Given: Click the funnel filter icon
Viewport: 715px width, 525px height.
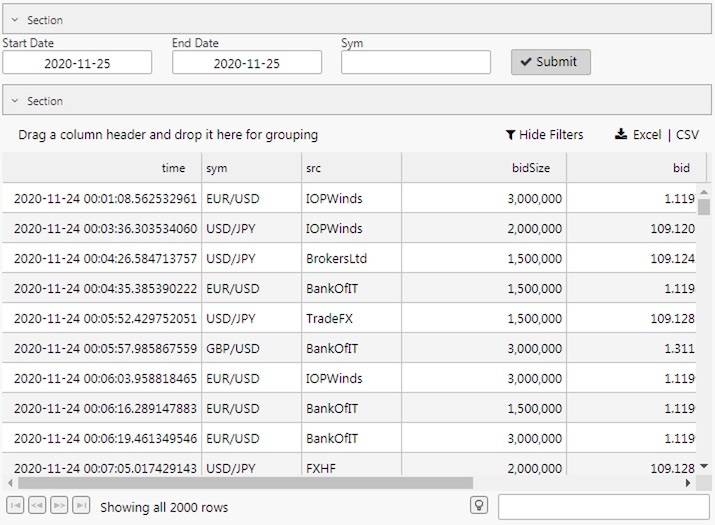Looking at the screenshot, I should tap(510, 134).
